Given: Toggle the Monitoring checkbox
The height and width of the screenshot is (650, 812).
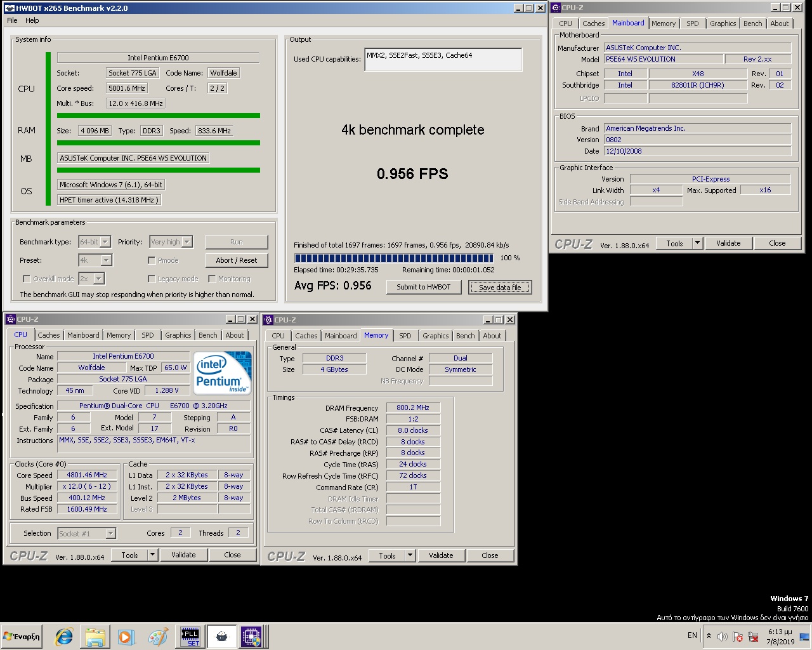Looking at the screenshot, I should (212, 279).
